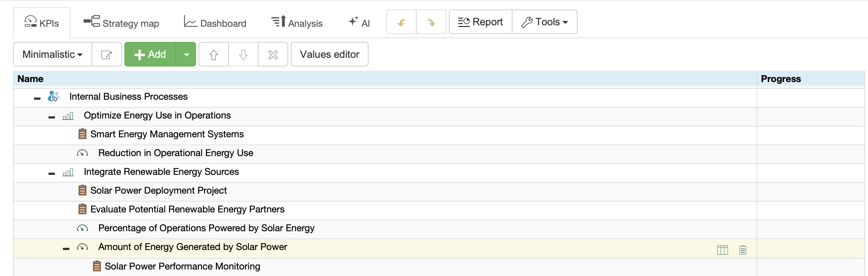The height and width of the screenshot is (276, 868).
Task: Switch to the Dashboard tab
Action: tap(215, 23)
